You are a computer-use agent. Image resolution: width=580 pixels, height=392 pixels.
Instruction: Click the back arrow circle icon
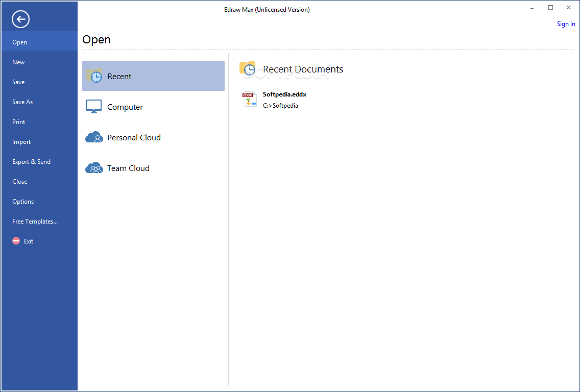pyautogui.click(x=21, y=19)
